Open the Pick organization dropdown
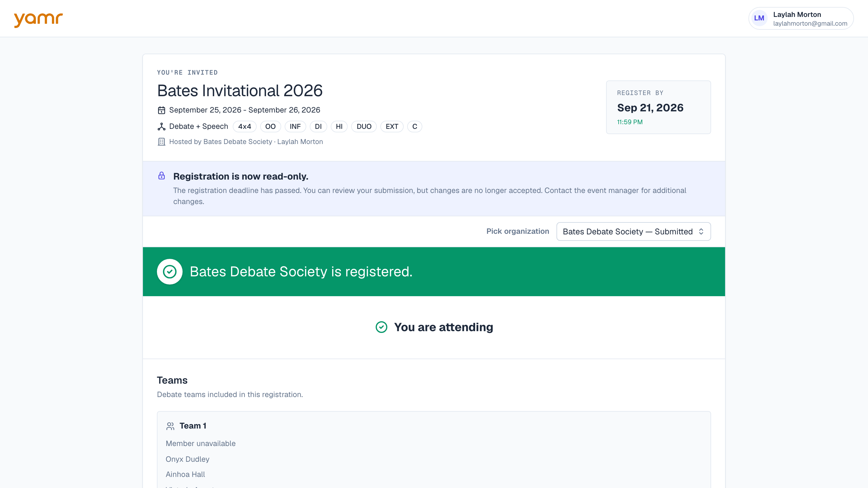 (x=633, y=231)
